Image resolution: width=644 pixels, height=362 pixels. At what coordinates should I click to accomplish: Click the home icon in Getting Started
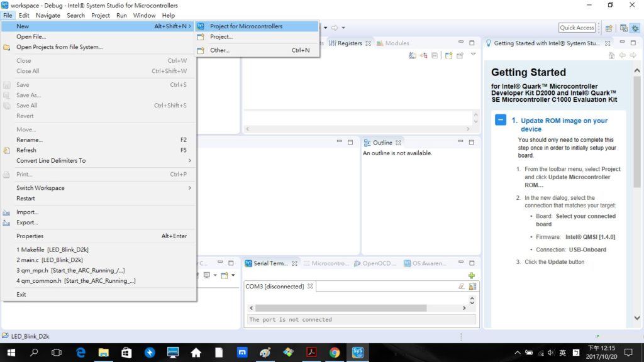point(611,55)
